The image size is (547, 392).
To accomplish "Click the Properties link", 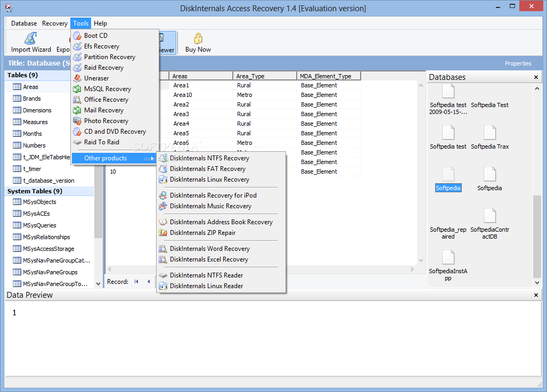I will click(518, 63).
